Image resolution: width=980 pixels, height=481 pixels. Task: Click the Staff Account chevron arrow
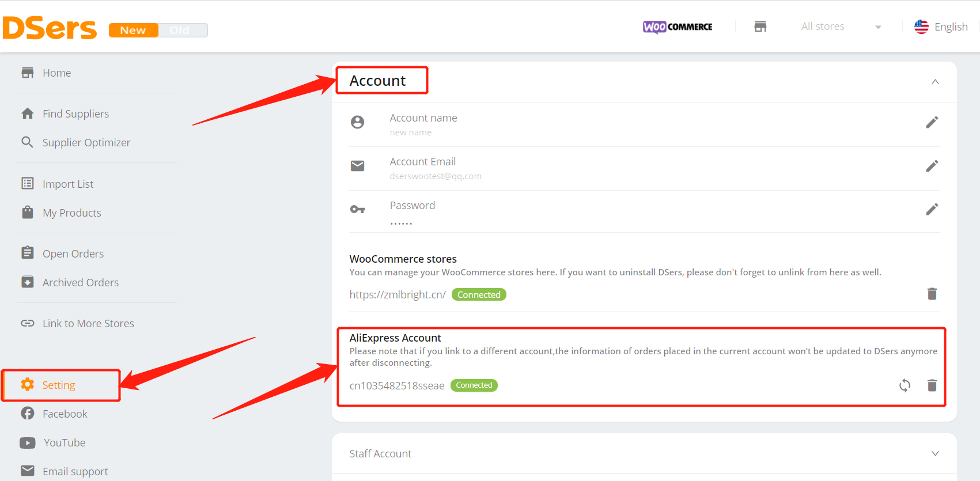pyautogui.click(x=935, y=453)
